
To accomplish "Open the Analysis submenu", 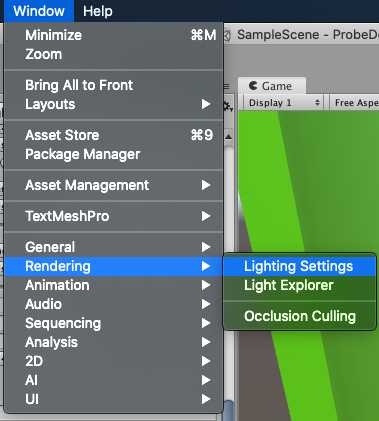I will (114, 342).
